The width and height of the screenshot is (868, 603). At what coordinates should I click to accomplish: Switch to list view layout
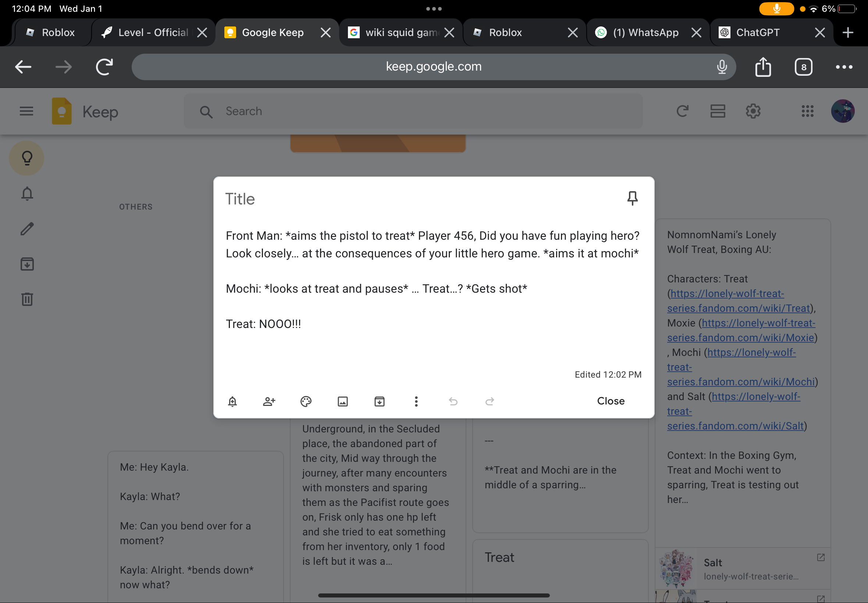click(718, 111)
